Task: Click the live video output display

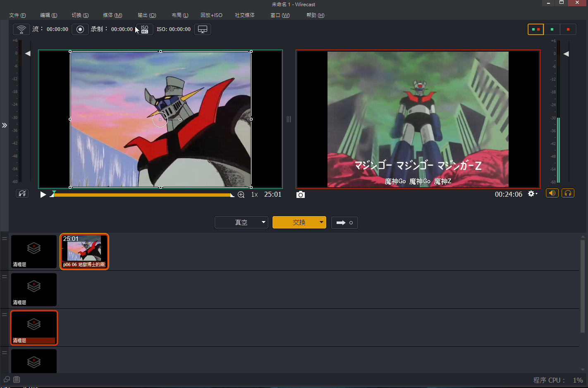Action: click(418, 119)
